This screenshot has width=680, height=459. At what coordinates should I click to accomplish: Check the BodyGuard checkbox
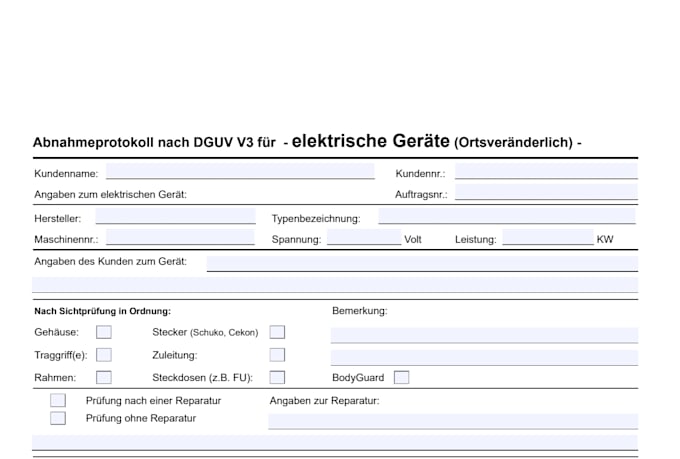(x=402, y=377)
